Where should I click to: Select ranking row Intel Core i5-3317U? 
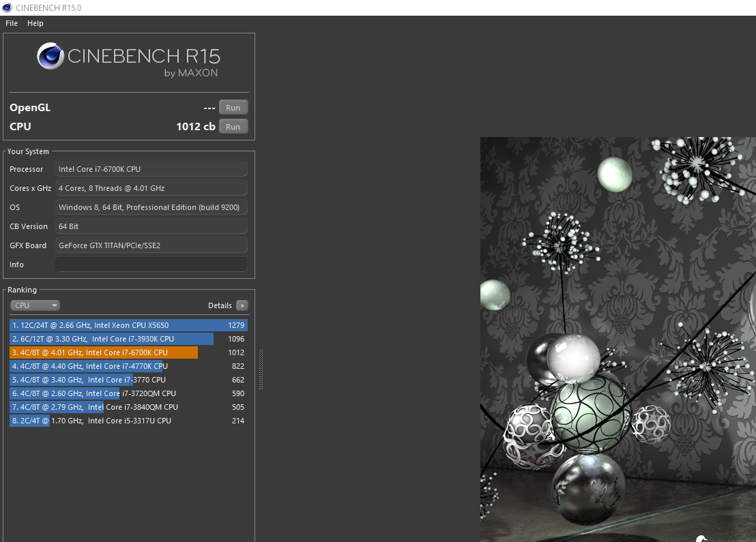[128, 421]
